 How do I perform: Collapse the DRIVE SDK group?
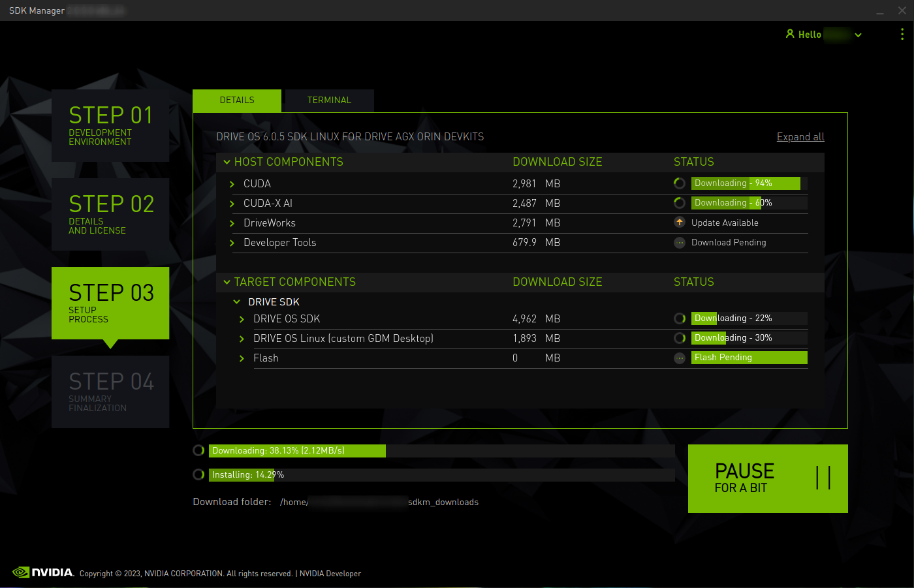pyautogui.click(x=236, y=302)
